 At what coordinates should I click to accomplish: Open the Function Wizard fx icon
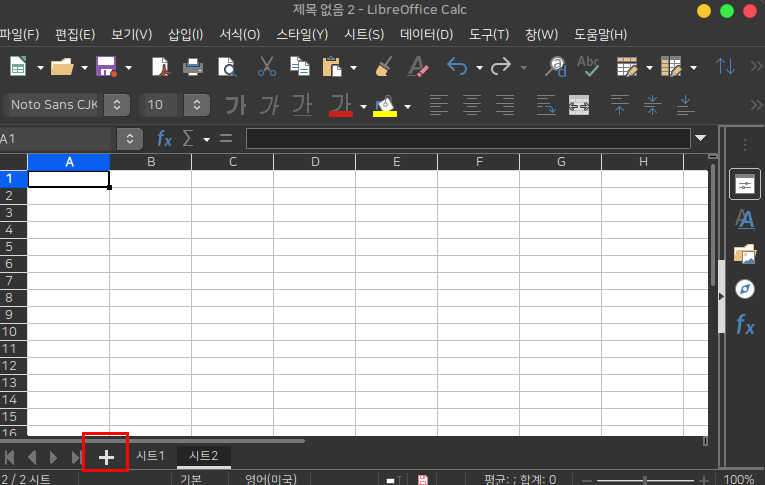click(x=165, y=138)
